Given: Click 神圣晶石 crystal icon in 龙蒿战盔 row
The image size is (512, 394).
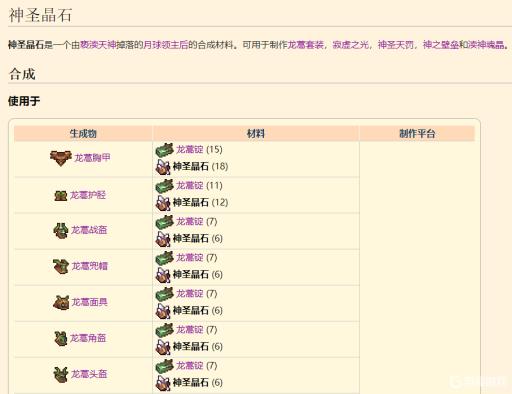Looking at the screenshot, I should click(163, 239).
